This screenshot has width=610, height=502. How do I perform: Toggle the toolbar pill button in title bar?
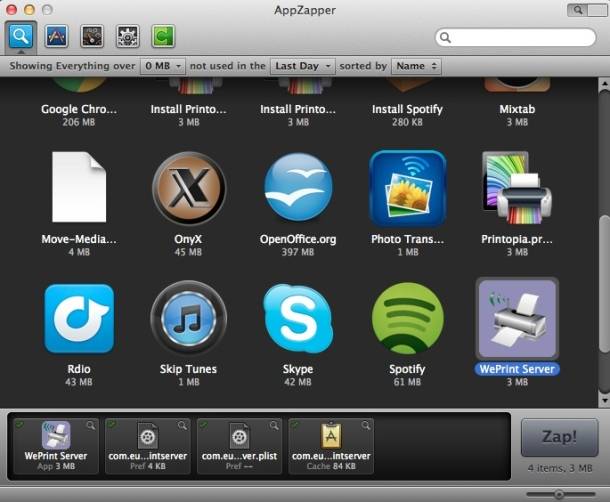click(587, 10)
